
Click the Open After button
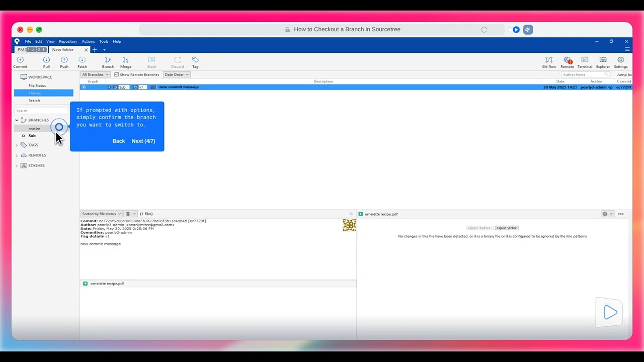pos(507,228)
